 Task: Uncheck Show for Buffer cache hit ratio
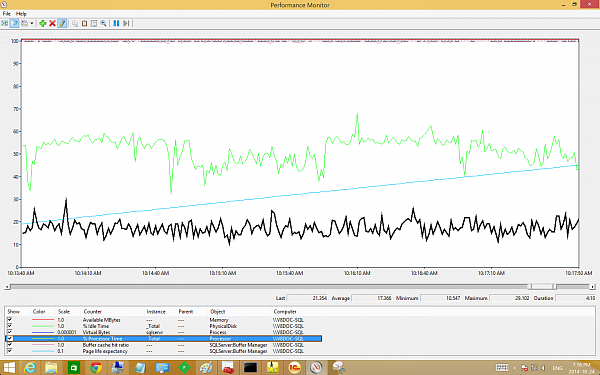click(x=10, y=344)
